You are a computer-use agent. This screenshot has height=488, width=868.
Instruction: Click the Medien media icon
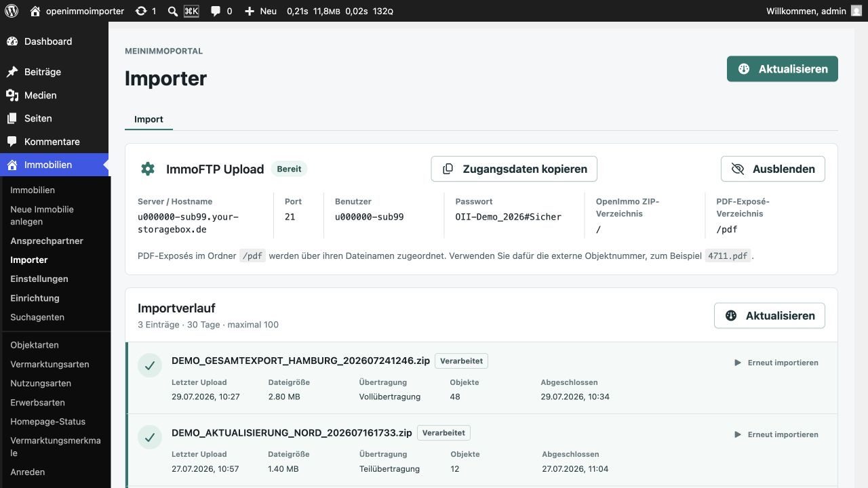tap(12, 96)
